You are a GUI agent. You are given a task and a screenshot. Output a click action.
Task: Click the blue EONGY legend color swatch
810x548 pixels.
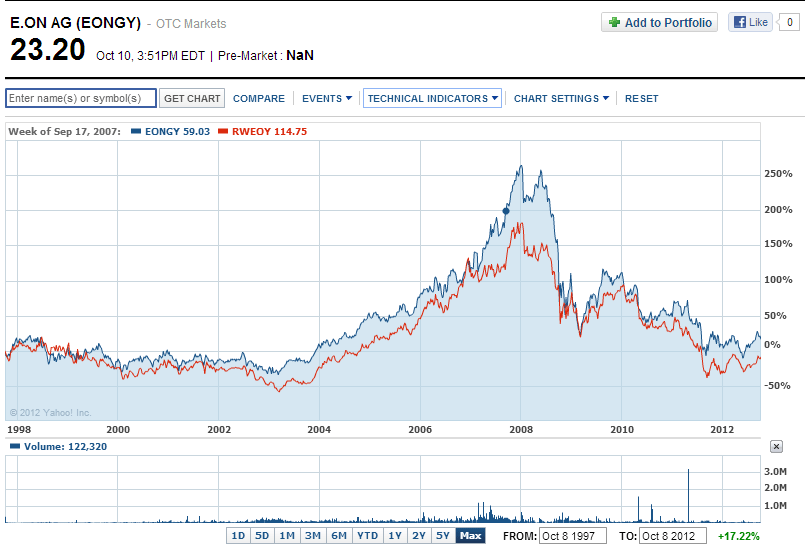coord(136,131)
